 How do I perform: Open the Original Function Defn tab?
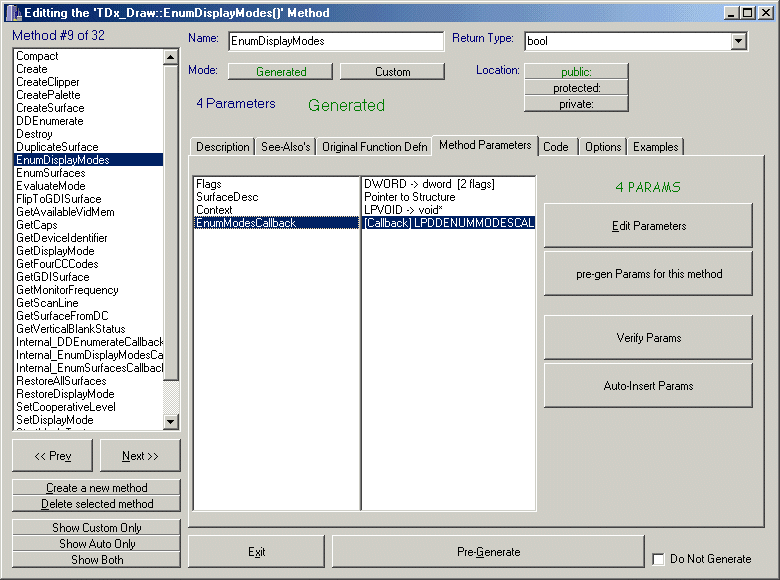(374, 147)
